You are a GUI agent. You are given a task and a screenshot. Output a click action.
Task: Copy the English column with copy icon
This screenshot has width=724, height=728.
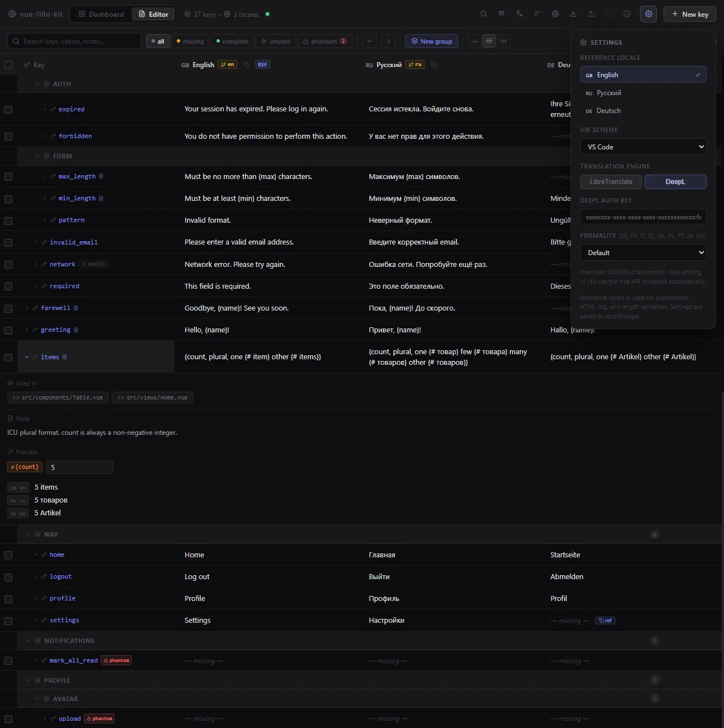[246, 65]
